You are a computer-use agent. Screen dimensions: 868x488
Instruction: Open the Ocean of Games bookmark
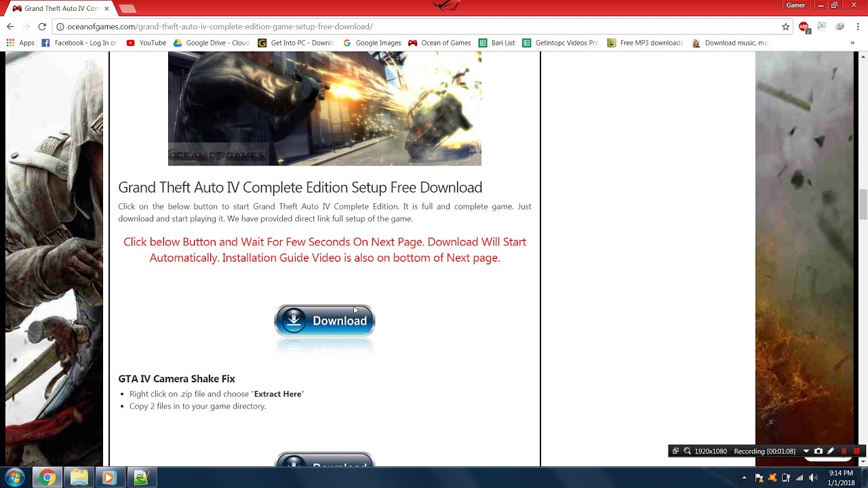tap(439, 43)
